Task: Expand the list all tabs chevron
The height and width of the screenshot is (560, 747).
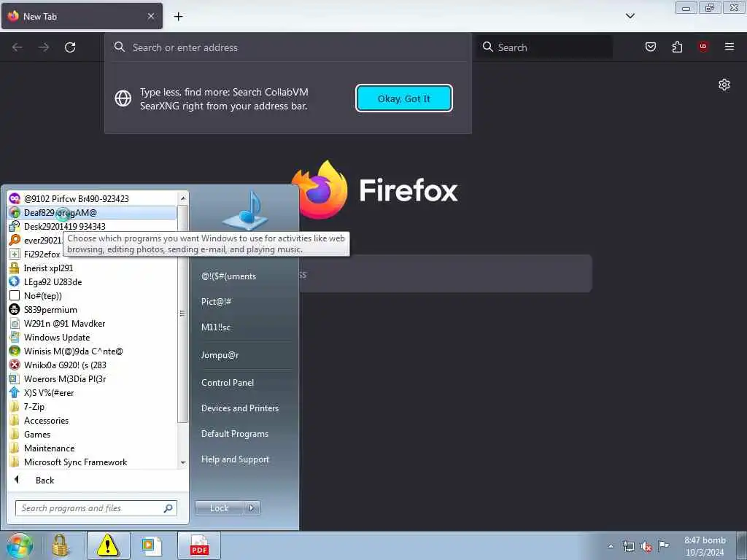Action: pos(630,16)
